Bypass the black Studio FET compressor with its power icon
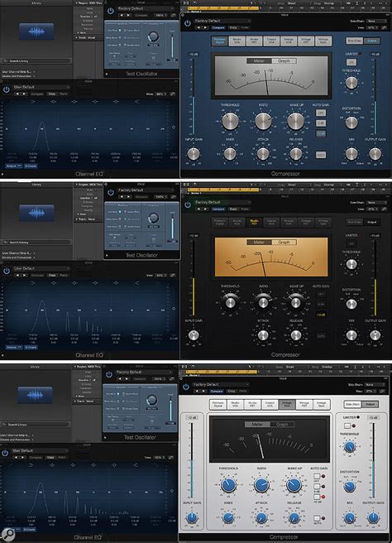The image size is (392, 543). 188,204
